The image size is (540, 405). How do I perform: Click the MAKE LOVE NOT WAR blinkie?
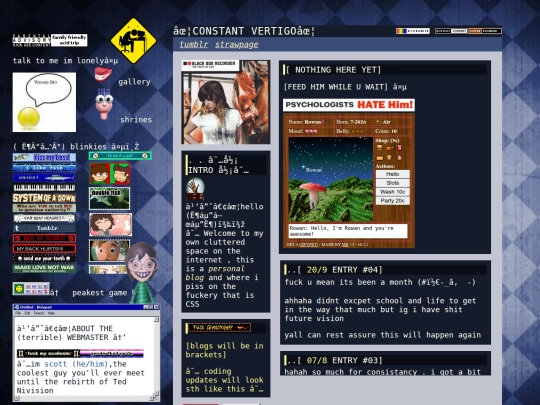(x=44, y=268)
